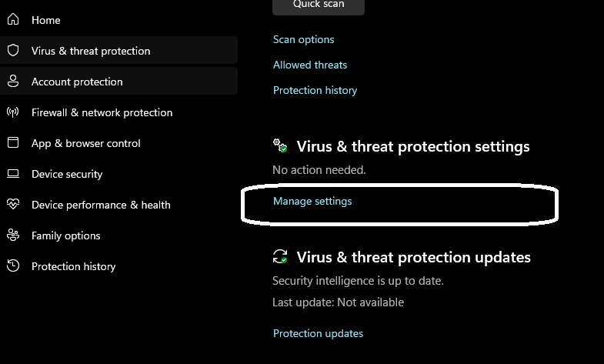Click the refresh icon beside protection updates heading
Viewport: 604px width, 364px height.
click(x=280, y=257)
